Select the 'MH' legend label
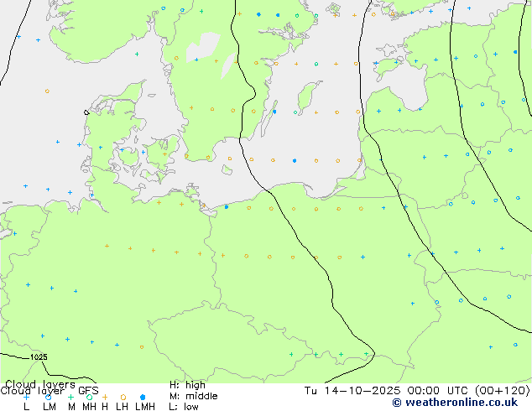Image resolution: width=532 pixels, height=411 pixels. point(89,407)
